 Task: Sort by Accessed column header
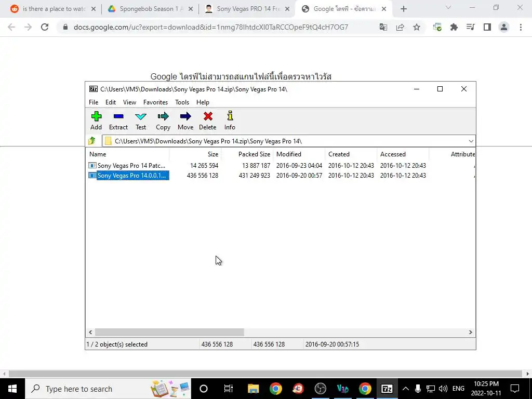(x=403, y=154)
